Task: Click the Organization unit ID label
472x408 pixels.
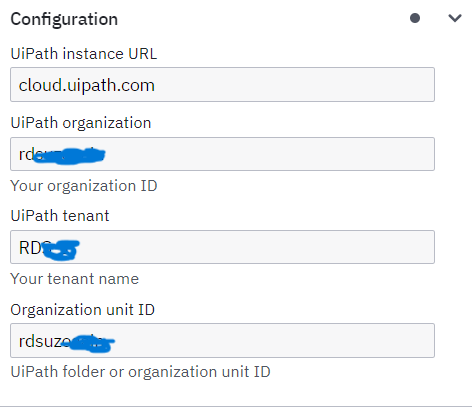Action: click(82, 310)
